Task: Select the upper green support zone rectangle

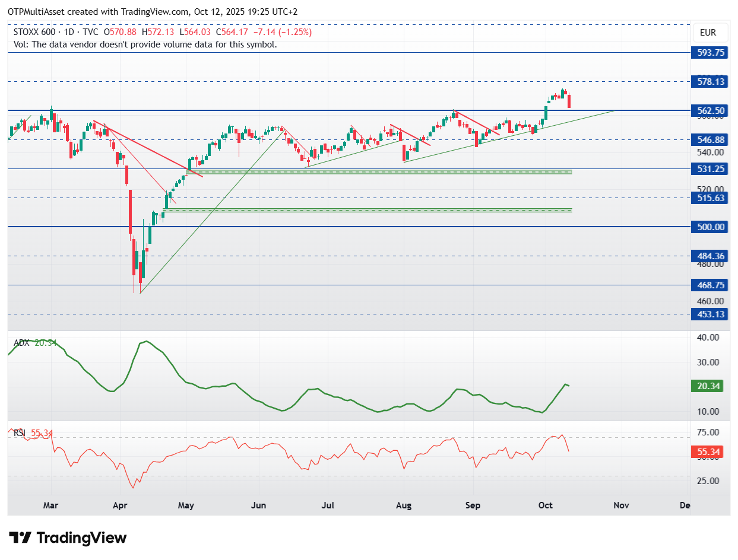Action: (379, 171)
